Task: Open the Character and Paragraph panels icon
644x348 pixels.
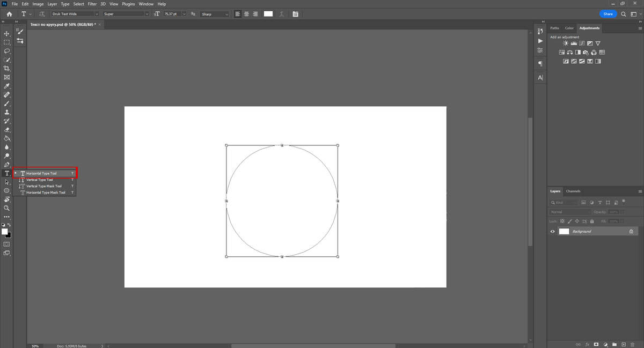Action: (296, 14)
